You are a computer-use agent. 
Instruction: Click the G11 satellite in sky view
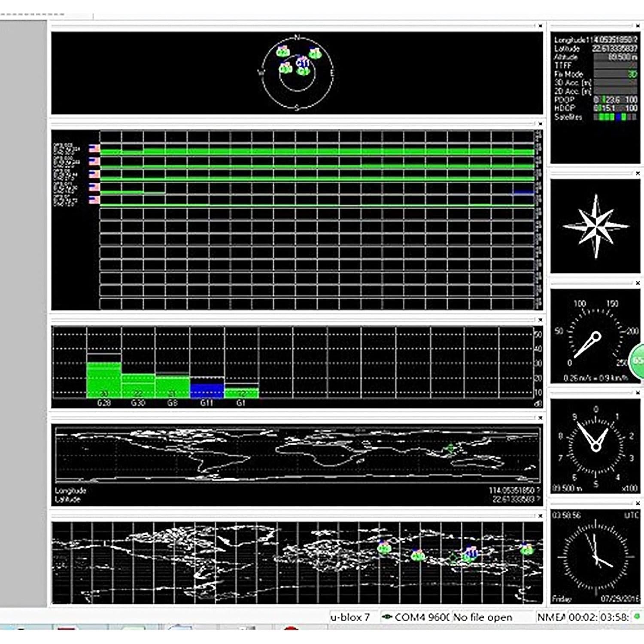pos(303,63)
